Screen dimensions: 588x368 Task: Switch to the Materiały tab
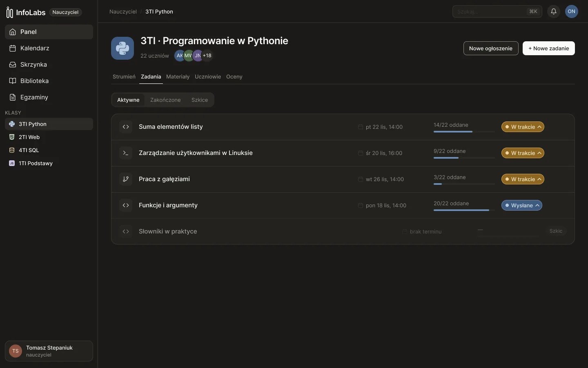click(x=178, y=76)
